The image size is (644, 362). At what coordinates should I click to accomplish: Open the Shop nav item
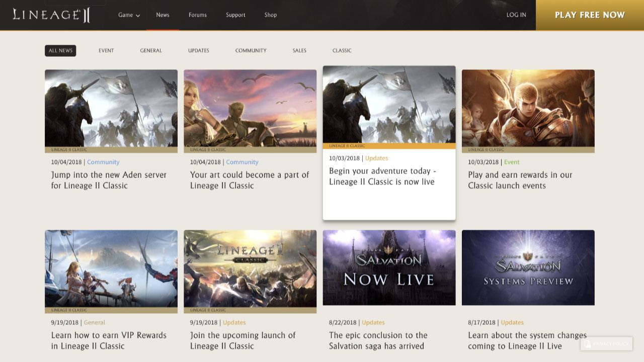271,15
